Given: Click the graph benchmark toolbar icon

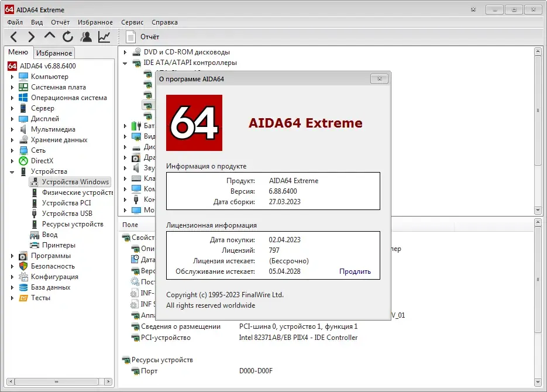Looking at the screenshot, I should (x=104, y=37).
